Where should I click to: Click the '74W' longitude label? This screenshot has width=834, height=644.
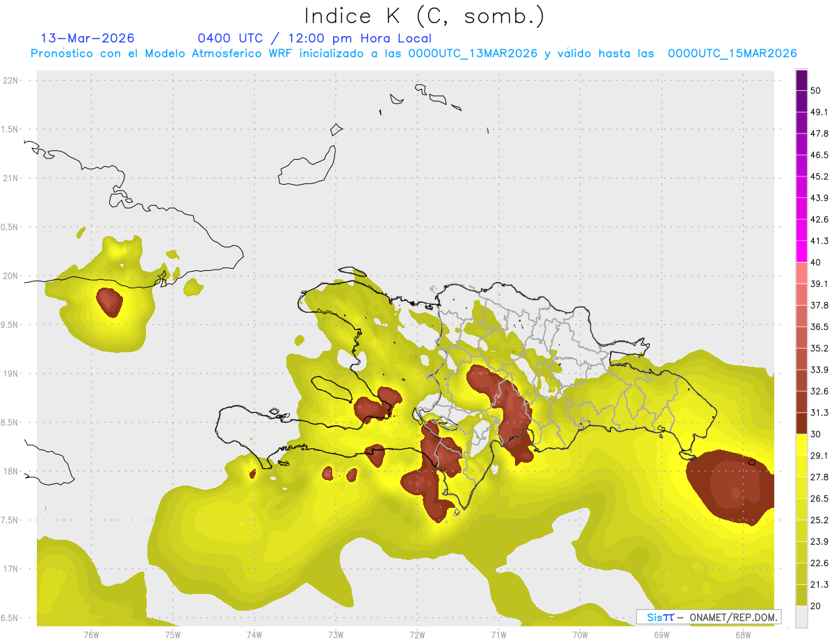coord(254,635)
